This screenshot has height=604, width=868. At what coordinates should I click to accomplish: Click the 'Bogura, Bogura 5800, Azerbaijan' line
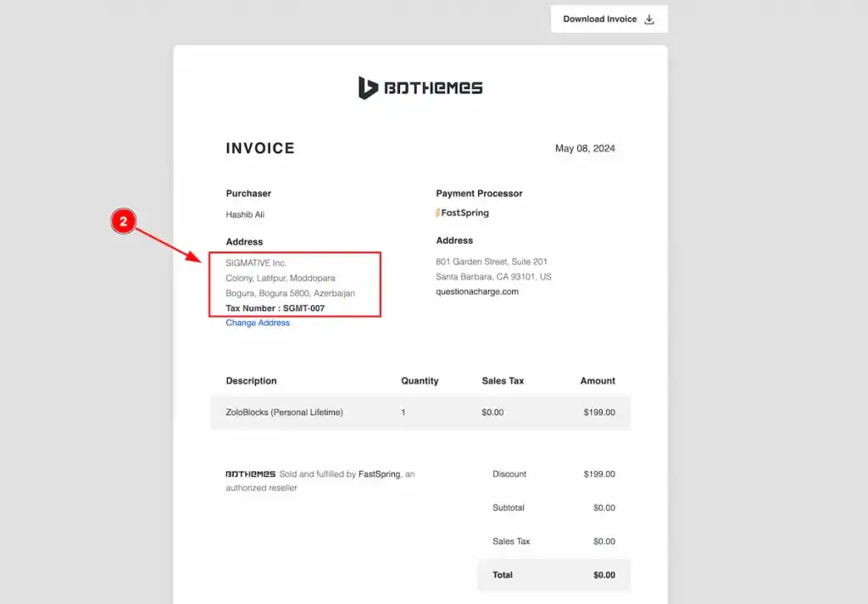point(290,293)
